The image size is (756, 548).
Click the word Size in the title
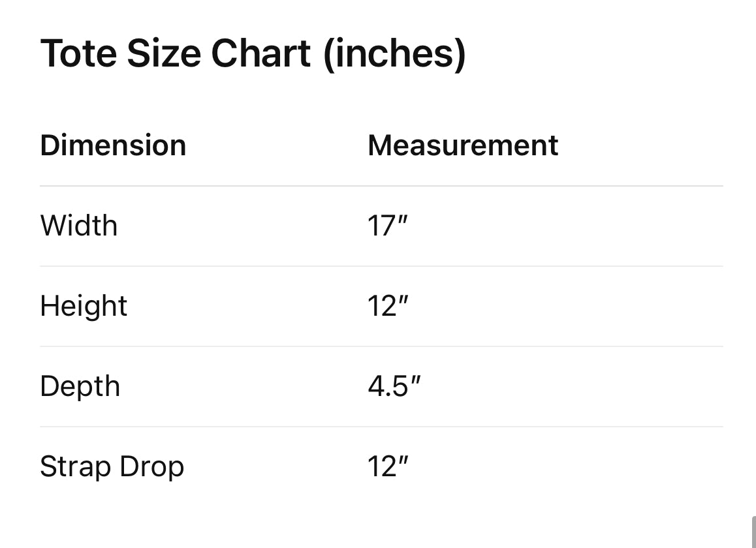(x=163, y=53)
